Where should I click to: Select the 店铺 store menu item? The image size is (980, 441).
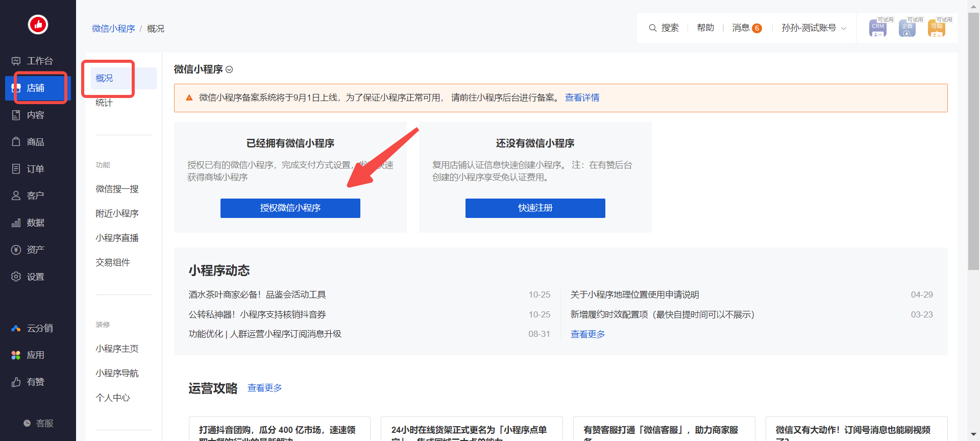coord(38,88)
